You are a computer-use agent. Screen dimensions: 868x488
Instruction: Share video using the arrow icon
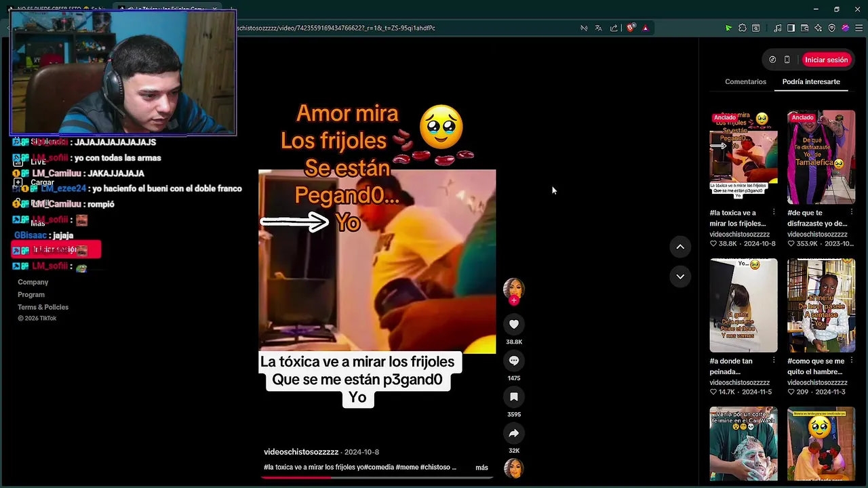[514, 433]
